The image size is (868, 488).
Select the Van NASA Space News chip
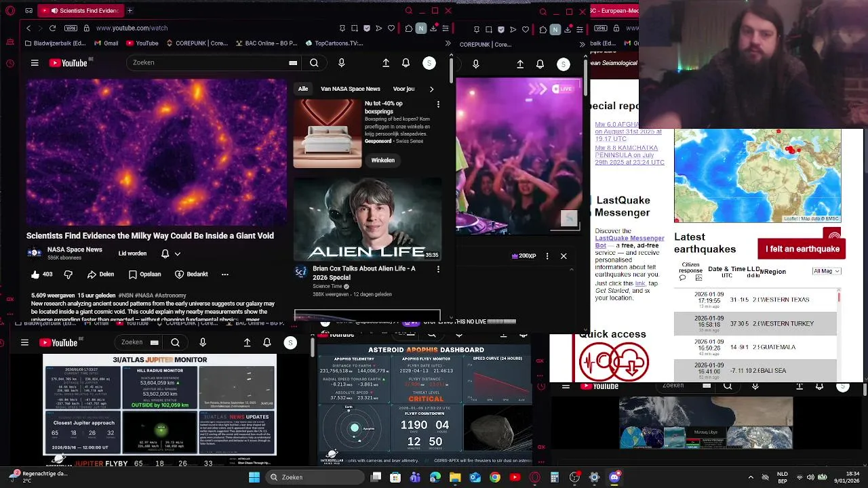pos(351,89)
